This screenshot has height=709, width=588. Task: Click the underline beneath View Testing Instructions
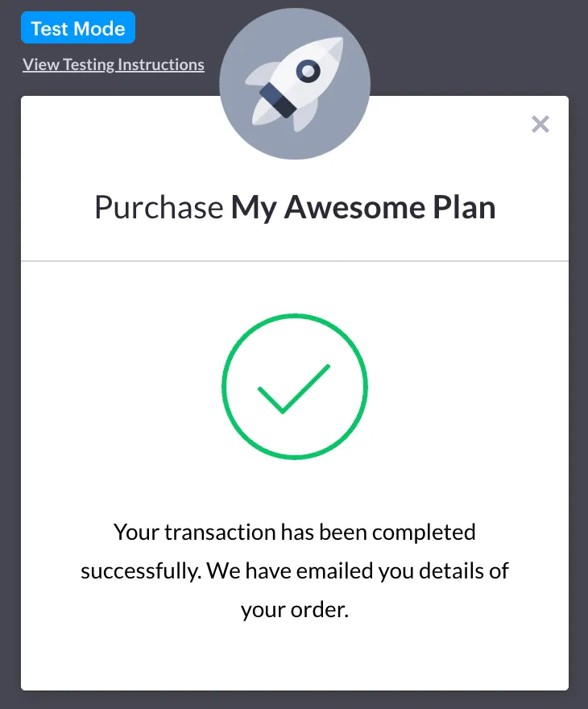click(x=113, y=73)
